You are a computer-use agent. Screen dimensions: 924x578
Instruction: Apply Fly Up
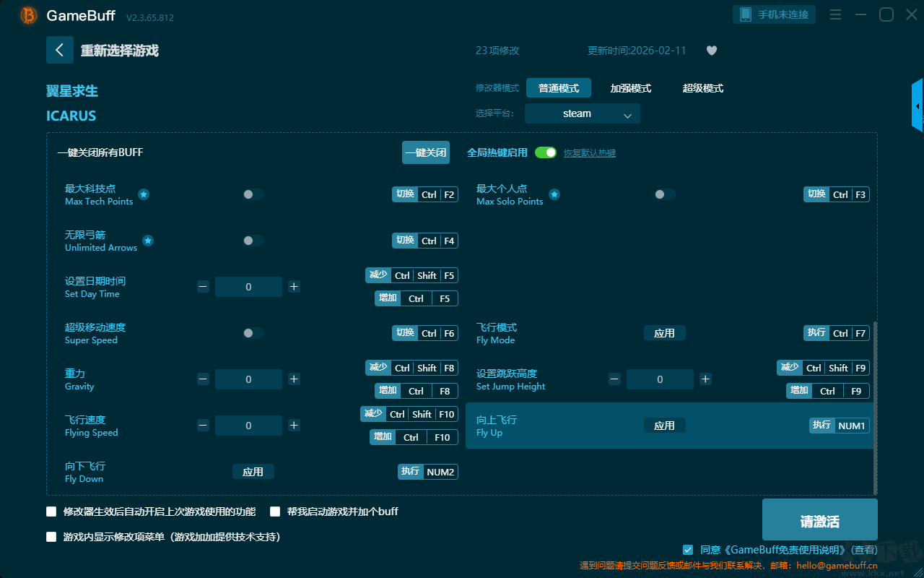(x=665, y=426)
